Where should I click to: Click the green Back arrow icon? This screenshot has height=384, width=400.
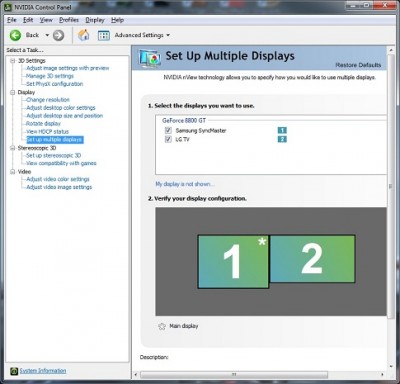[x=15, y=35]
